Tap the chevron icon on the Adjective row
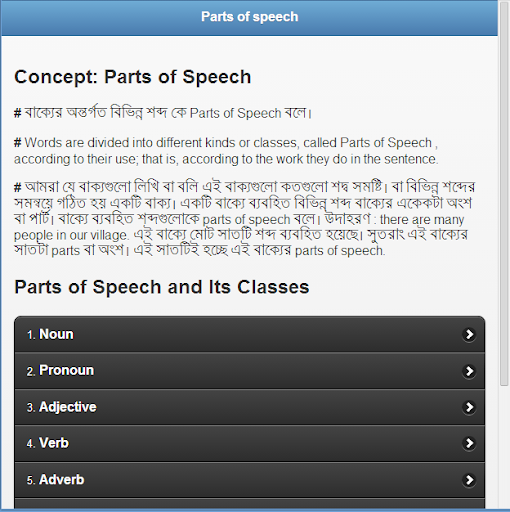510x512 pixels. (469, 407)
